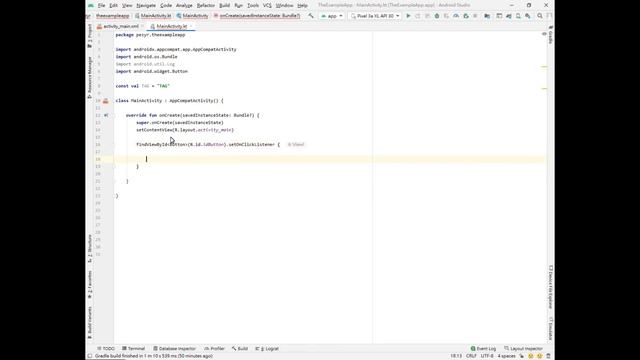
Task: Open the Terminal tool window
Action: click(x=133, y=349)
